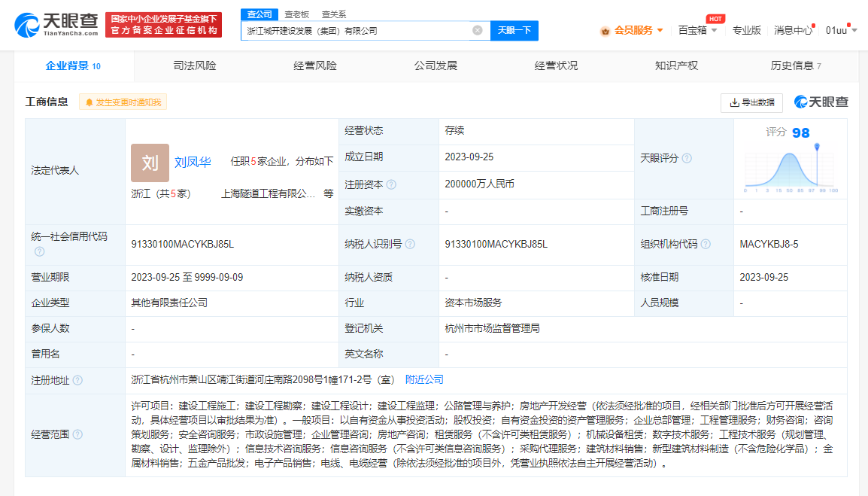868x496 pixels.
Task: Click the help icon beside 经营范围
Action: [77, 434]
